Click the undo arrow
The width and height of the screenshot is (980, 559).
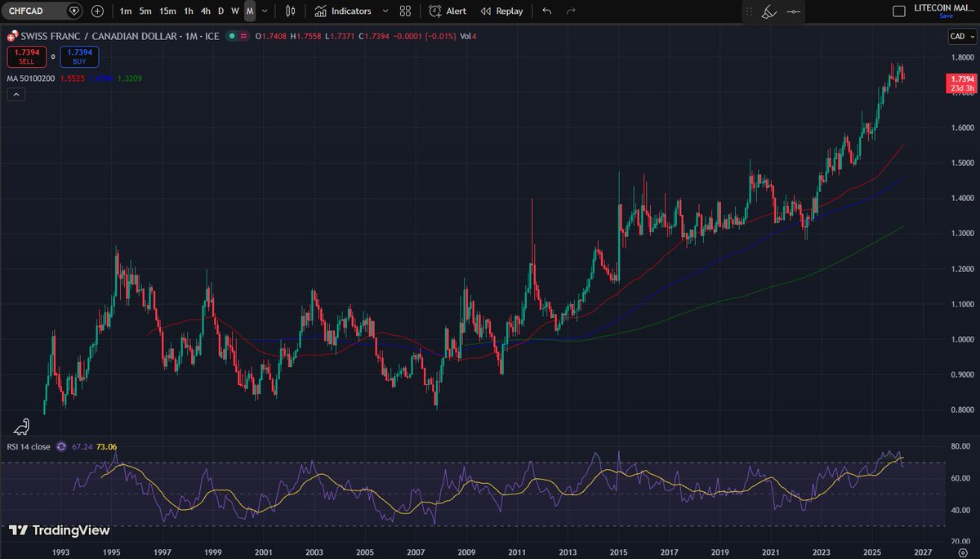(546, 11)
